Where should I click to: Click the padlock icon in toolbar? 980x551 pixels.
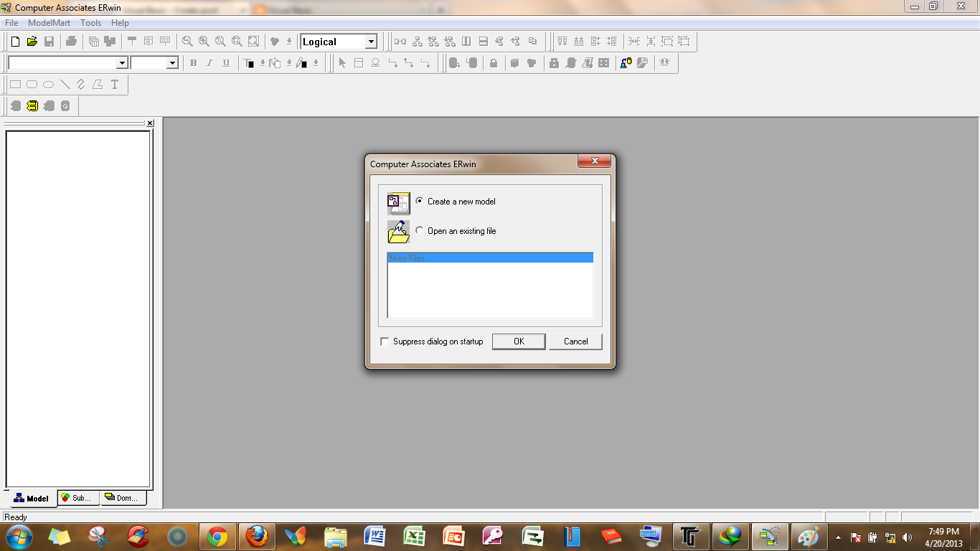coord(494,63)
